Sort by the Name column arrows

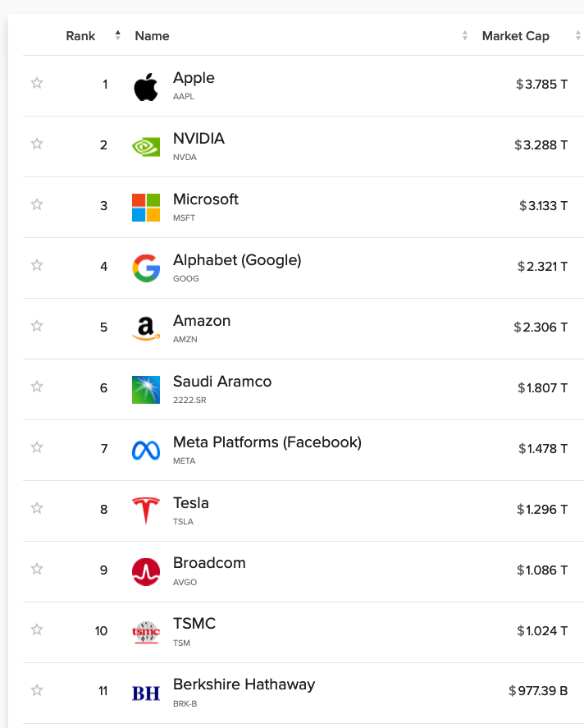(x=465, y=35)
